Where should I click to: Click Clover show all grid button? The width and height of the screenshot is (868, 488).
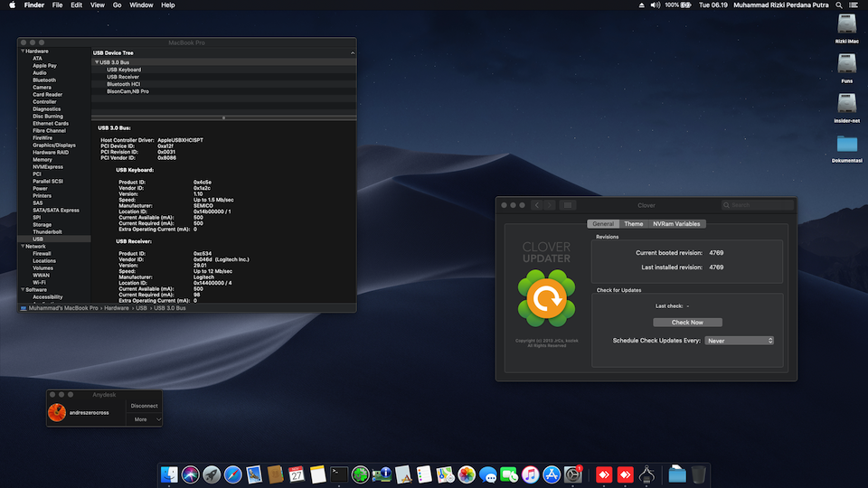coord(568,205)
